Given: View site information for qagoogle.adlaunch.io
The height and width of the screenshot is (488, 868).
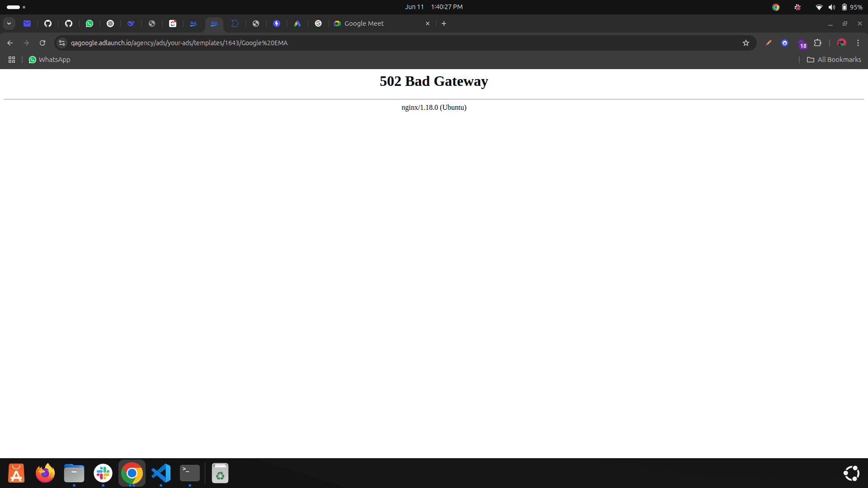Looking at the screenshot, I should click(x=62, y=43).
